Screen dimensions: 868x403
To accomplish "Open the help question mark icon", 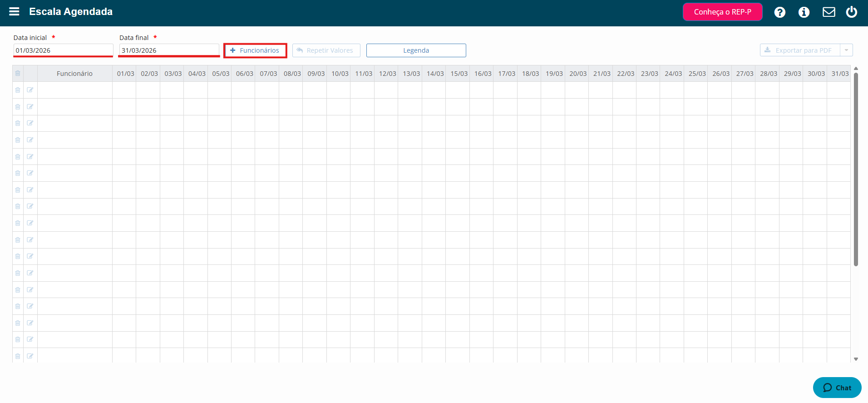I will [779, 12].
